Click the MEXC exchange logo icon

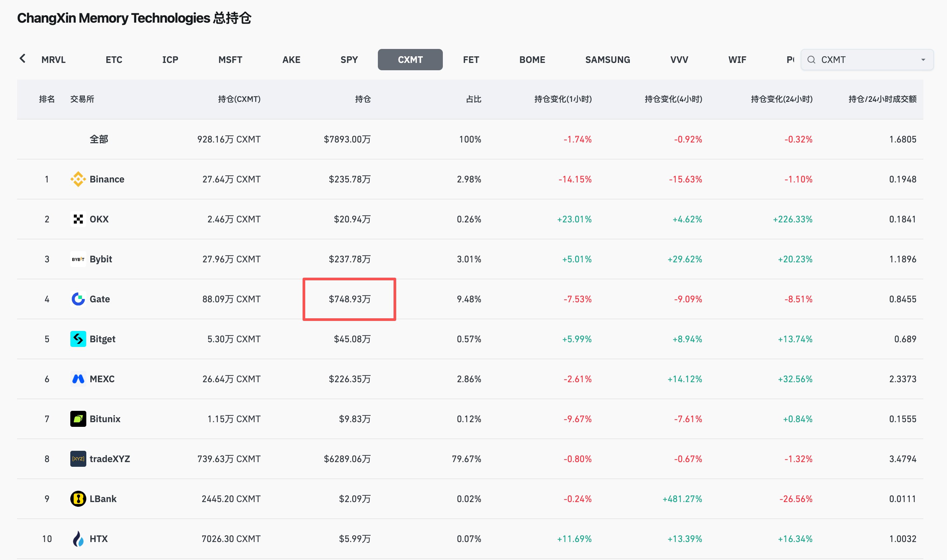click(78, 379)
